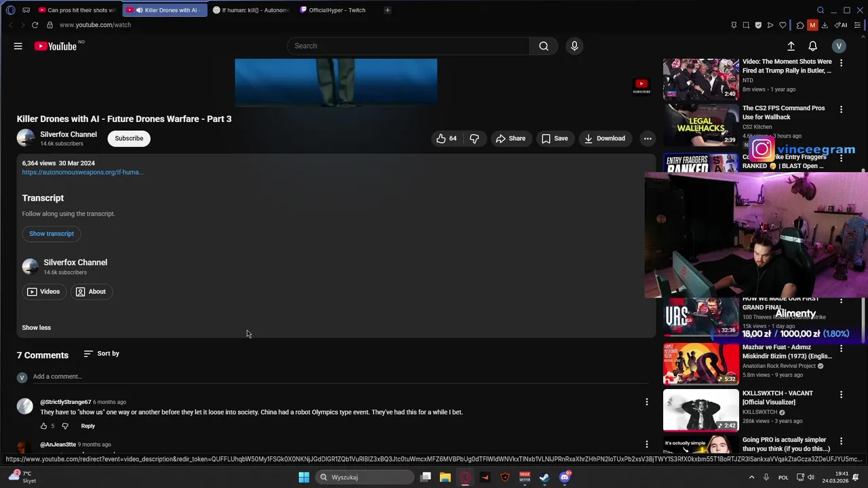Open the Sort by comments dropdown
The width and height of the screenshot is (868, 488).
point(102,354)
